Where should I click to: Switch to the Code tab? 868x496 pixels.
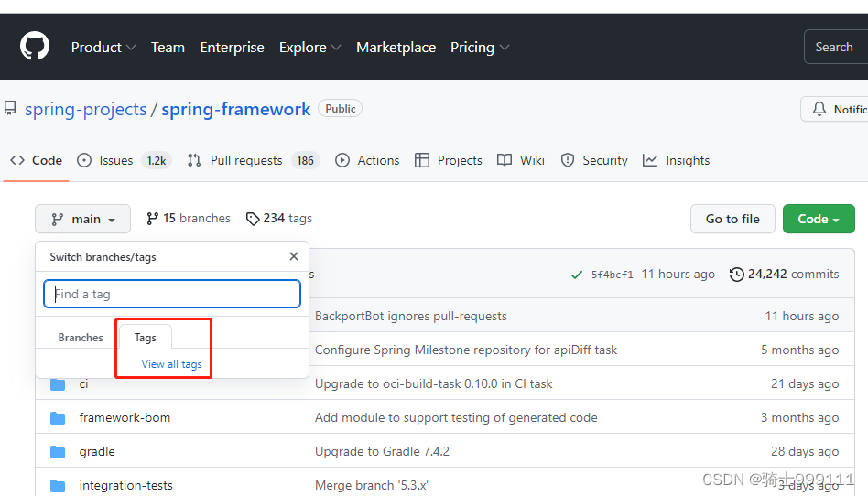point(36,160)
